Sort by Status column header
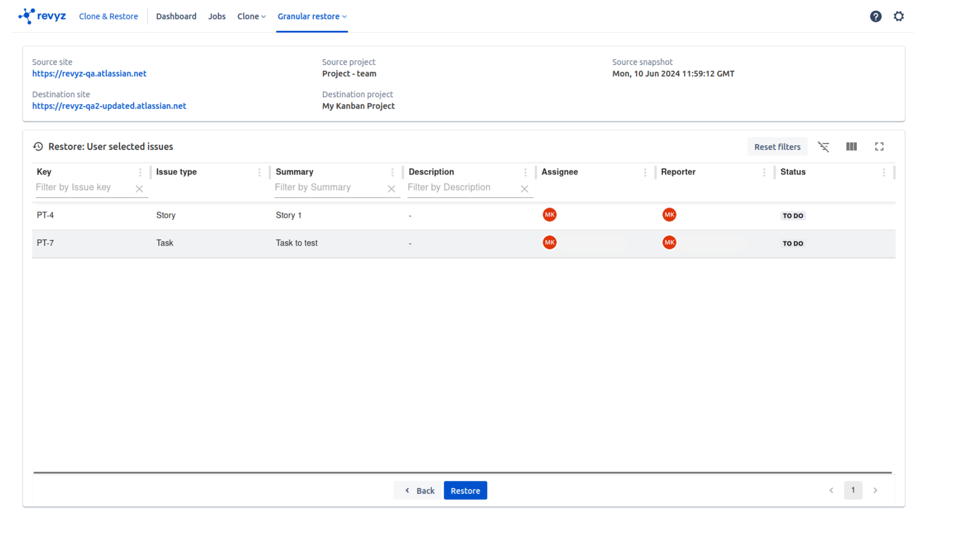 (792, 172)
